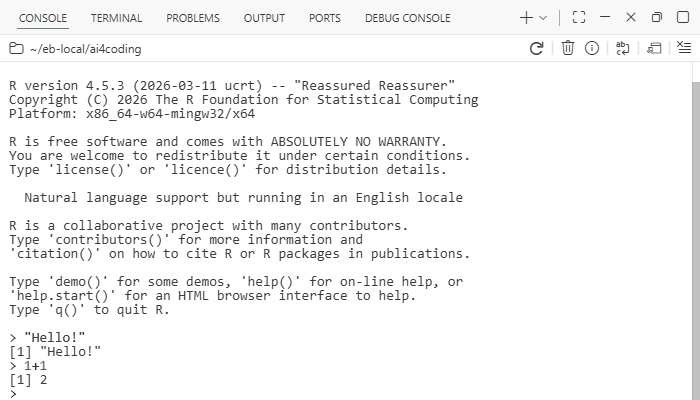Open console information icon
This screenshot has height=400, width=700.
pos(592,48)
